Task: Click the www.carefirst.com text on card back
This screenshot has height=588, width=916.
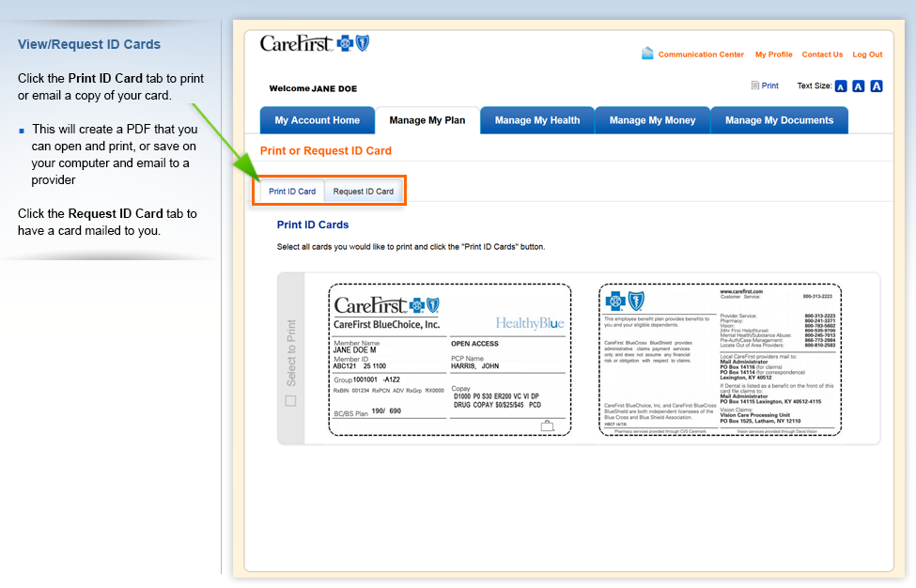Action: point(741,291)
